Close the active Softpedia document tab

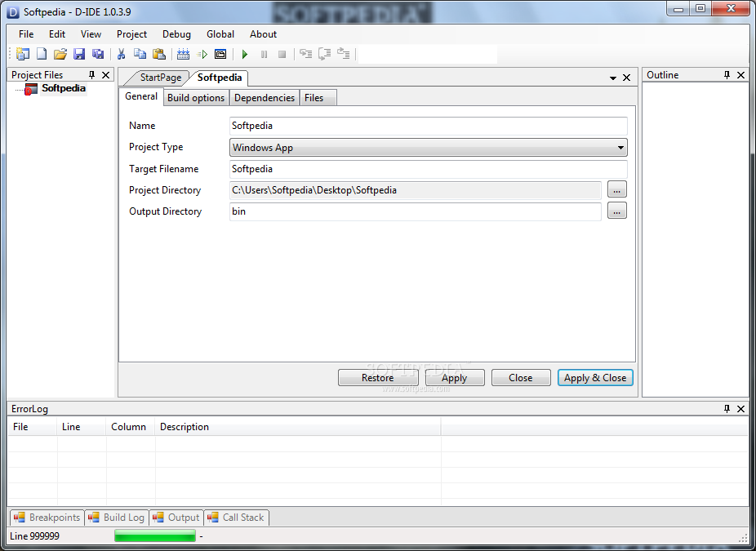pyautogui.click(x=626, y=78)
